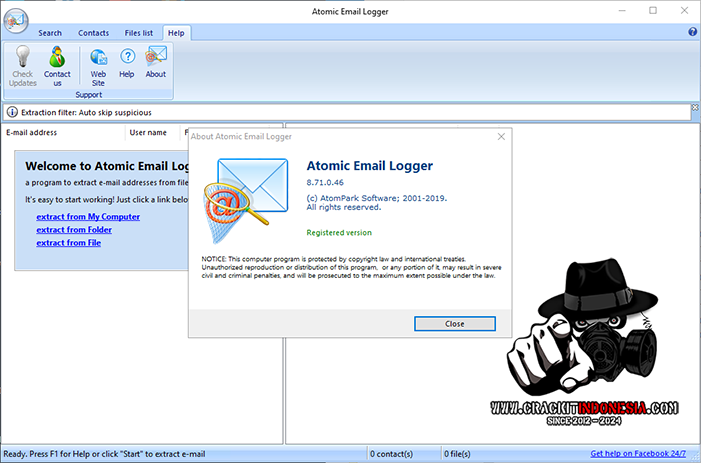The image size is (701, 463).
Task: Switch to the Search tab
Action: [50, 33]
